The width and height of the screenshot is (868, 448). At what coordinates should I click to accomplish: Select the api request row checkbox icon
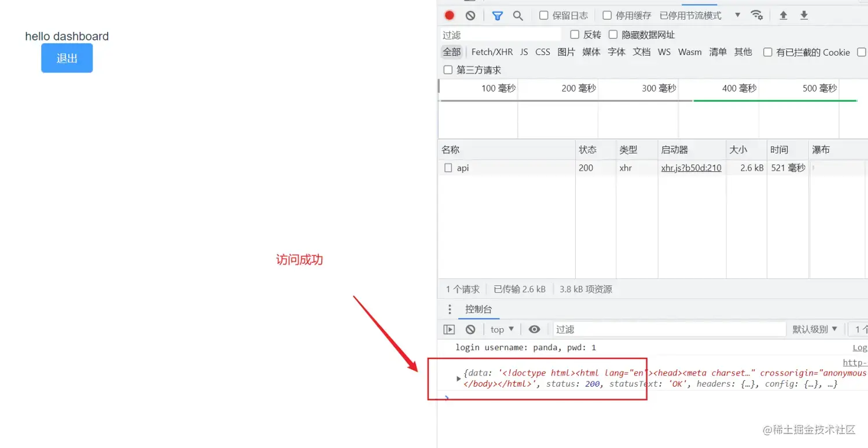(x=448, y=168)
